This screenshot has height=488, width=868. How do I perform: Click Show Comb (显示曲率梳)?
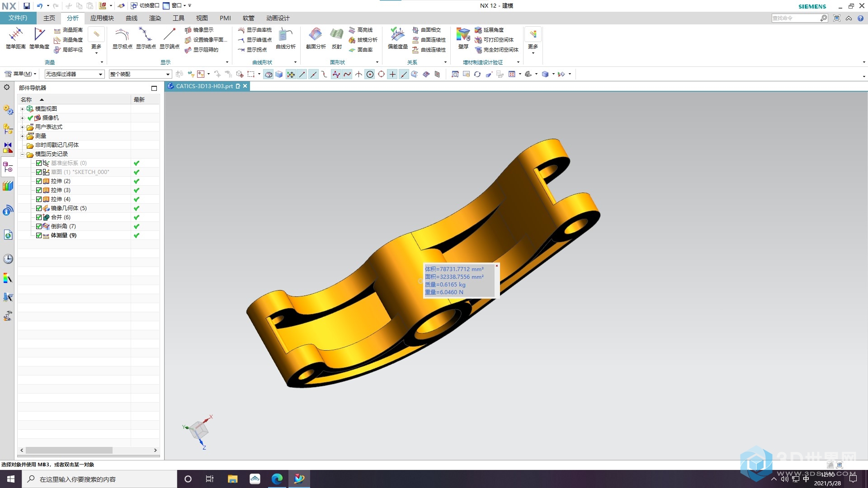(x=255, y=30)
